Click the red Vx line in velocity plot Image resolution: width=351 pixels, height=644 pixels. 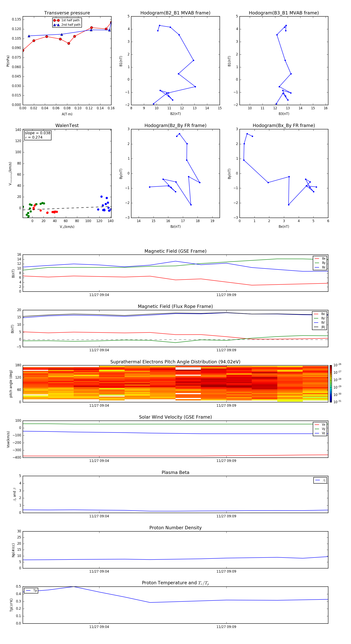click(x=175, y=456)
